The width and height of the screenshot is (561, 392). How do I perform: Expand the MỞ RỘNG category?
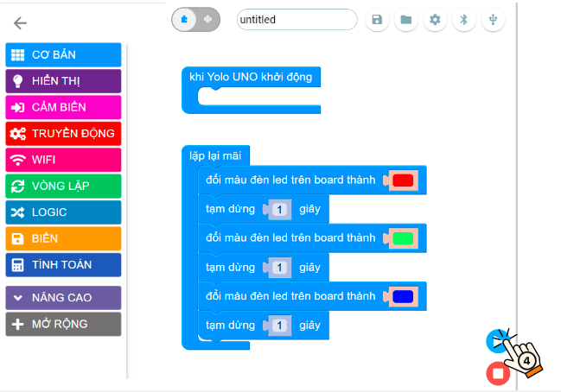[63, 325]
